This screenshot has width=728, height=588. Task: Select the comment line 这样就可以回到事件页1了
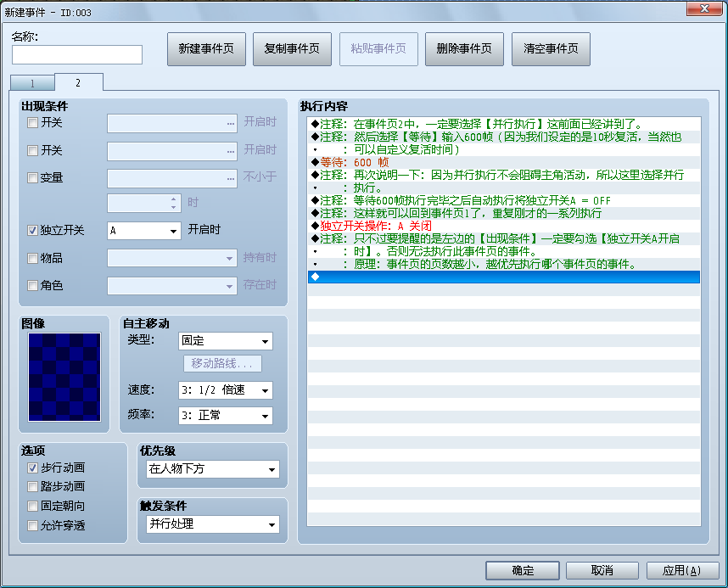[x=504, y=213]
